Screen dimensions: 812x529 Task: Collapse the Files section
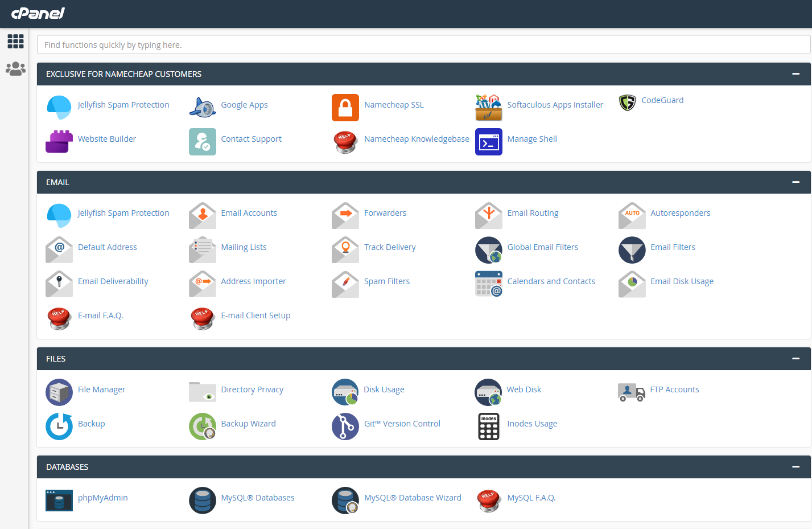(x=795, y=359)
